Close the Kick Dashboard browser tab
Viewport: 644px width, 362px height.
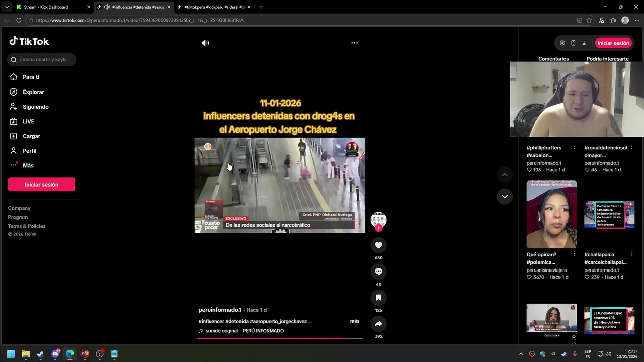tap(89, 7)
